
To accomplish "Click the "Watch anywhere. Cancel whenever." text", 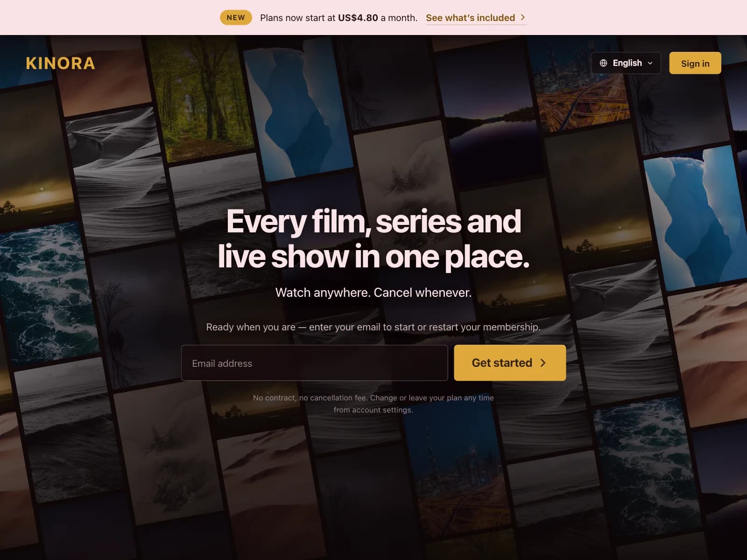I will 373,293.
